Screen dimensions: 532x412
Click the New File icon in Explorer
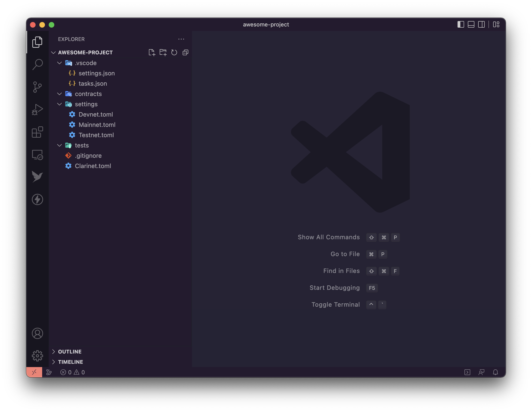pos(152,53)
